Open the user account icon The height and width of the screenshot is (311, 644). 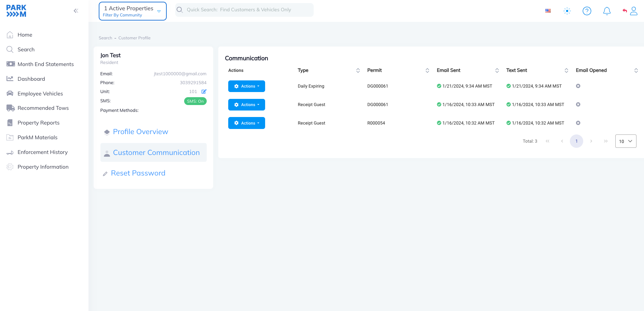point(634,11)
